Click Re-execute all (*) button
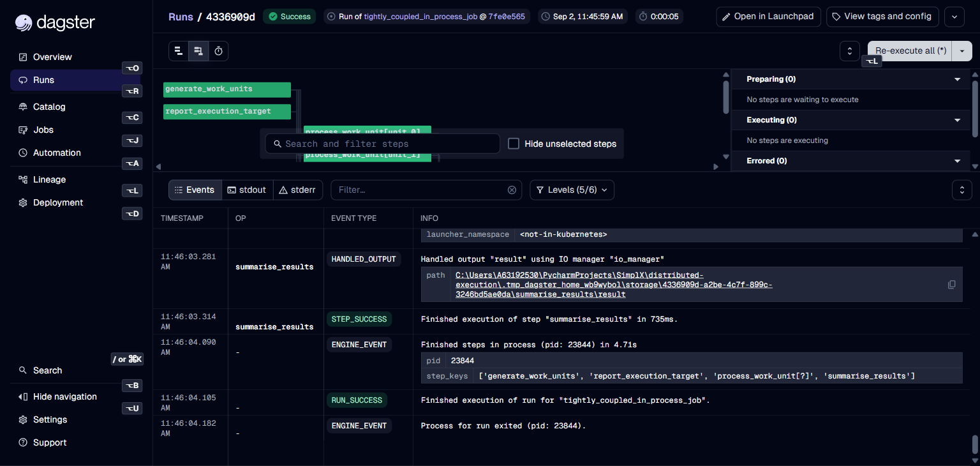Image resolution: width=980 pixels, height=466 pixels. (x=910, y=51)
